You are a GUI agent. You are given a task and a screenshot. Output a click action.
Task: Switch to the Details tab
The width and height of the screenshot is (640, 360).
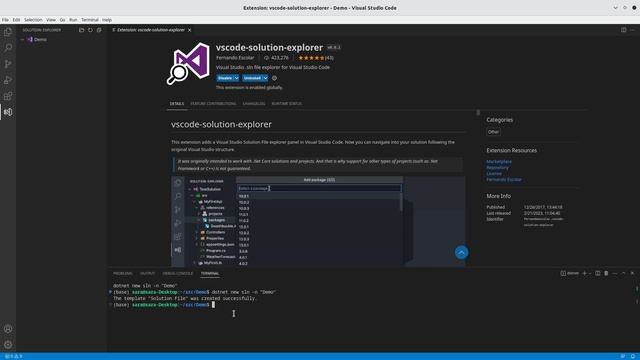[177, 104]
